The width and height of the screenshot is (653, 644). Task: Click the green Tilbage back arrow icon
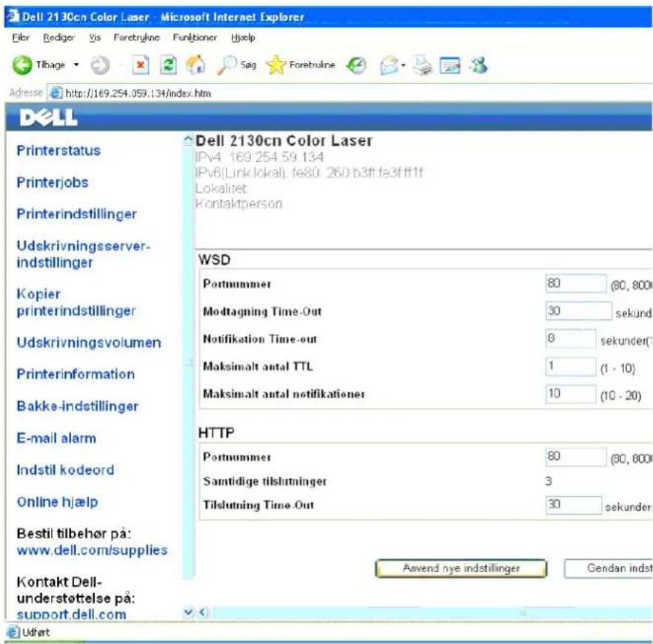21,65
